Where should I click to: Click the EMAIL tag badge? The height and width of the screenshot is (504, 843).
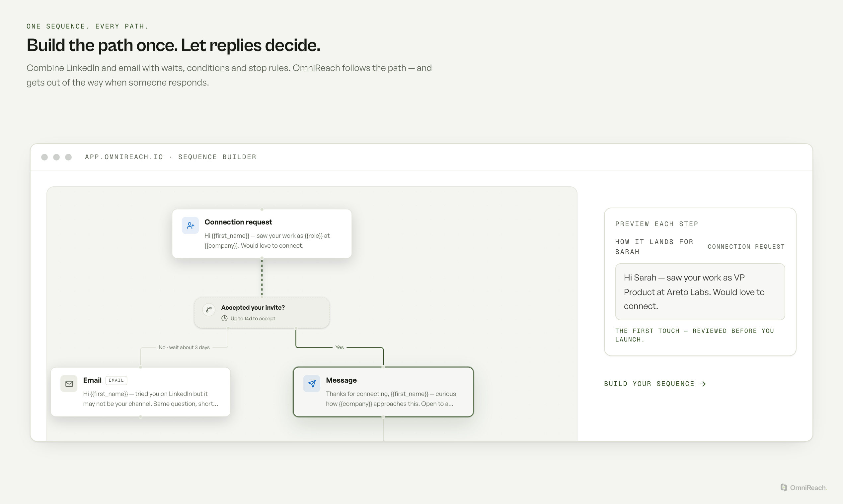click(116, 380)
